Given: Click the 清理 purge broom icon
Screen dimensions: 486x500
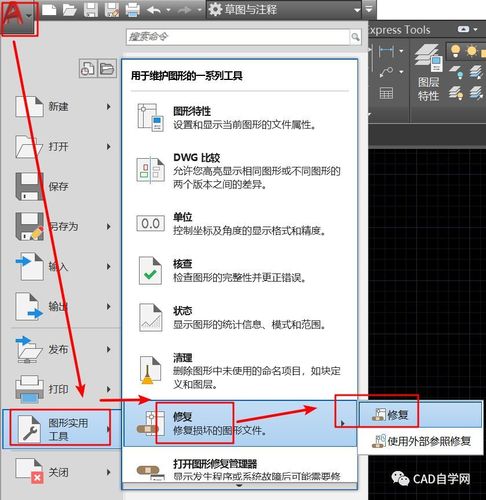Looking at the screenshot, I should tap(150, 370).
